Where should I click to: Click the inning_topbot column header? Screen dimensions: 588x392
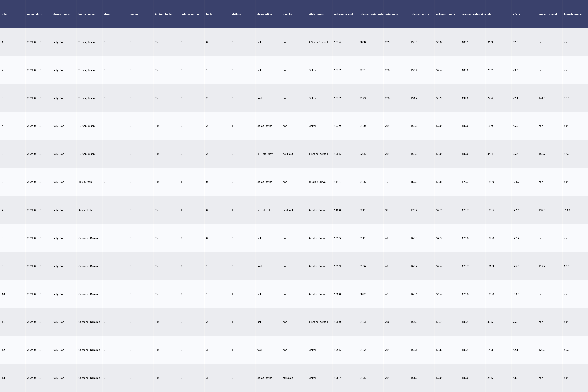pos(164,14)
